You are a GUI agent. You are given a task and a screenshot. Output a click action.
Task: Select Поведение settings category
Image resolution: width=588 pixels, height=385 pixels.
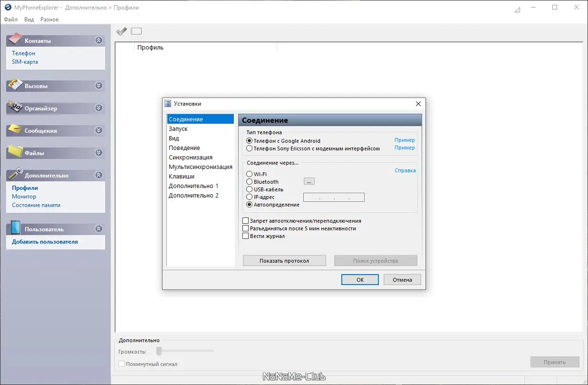tap(200, 148)
